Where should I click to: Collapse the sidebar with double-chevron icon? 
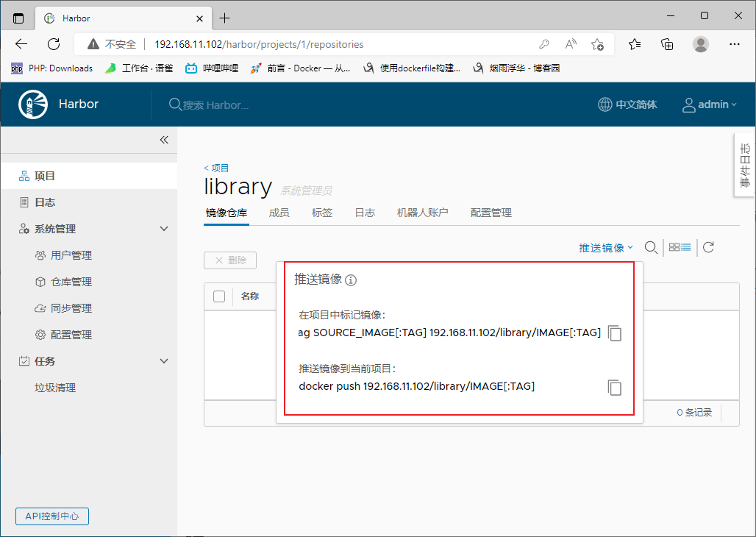pyautogui.click(x=164, y=140)
